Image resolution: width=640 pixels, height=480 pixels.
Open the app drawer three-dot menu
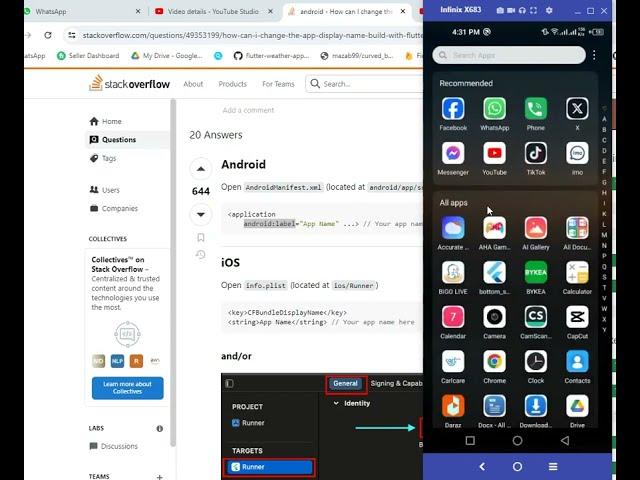coord(594,55)
